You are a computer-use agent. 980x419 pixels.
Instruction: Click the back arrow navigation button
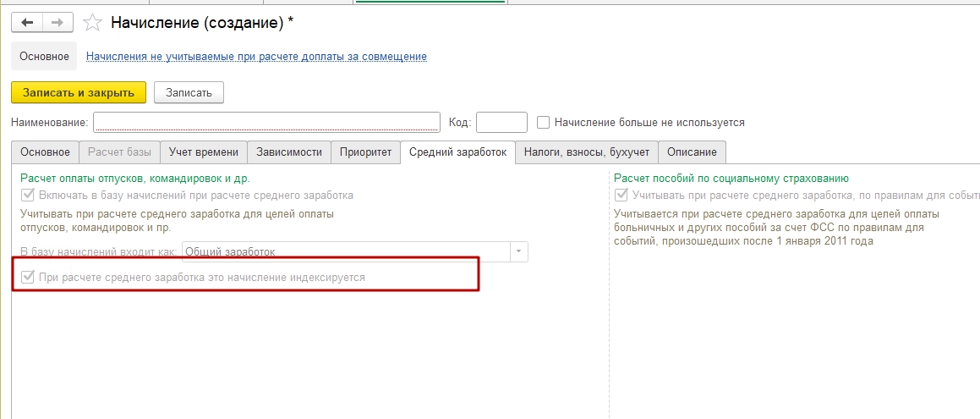pos(26,23)
